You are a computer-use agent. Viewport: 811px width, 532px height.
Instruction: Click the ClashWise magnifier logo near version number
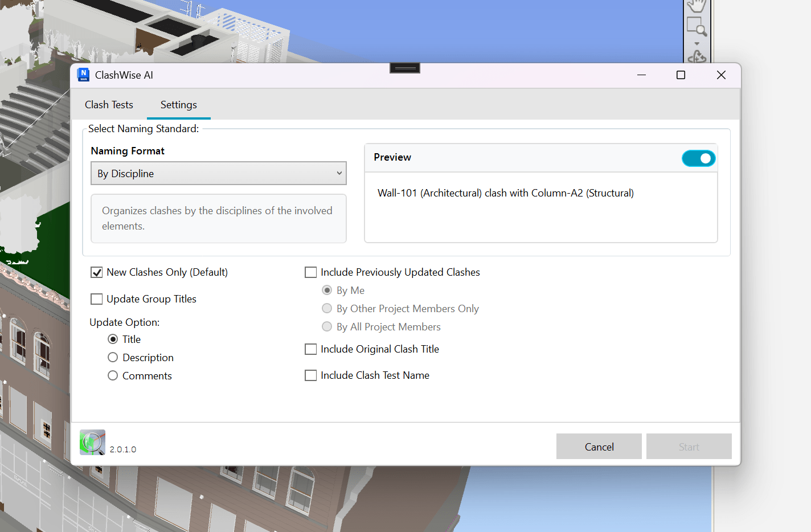[x=92, y=443]
